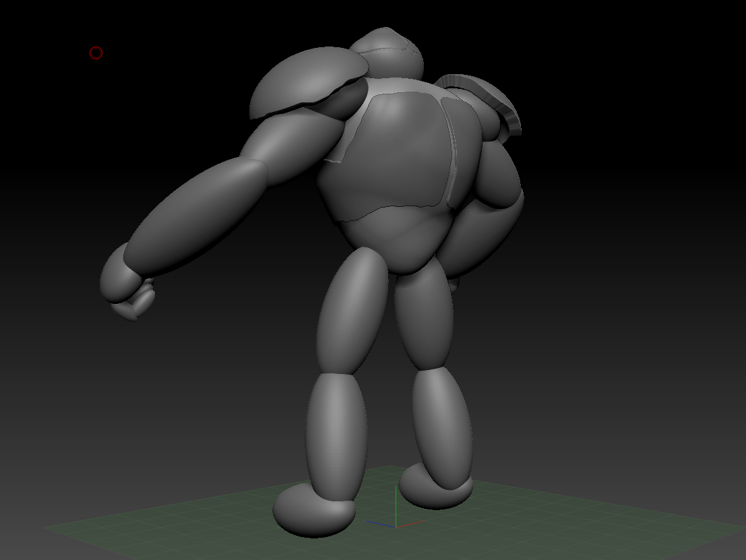This screenshot has width=746, height=560.
Task: Select the right shin above the far foot
Action: click(443, 428)
